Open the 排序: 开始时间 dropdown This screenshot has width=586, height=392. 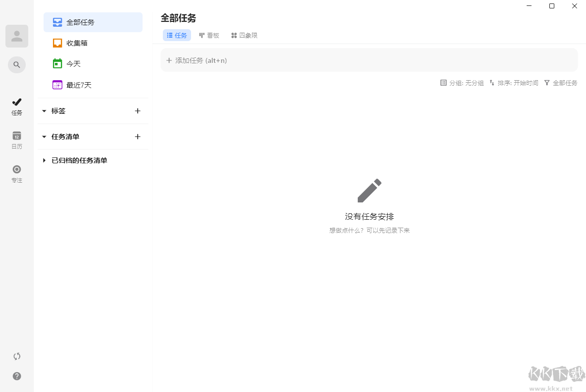coord(514,83)
